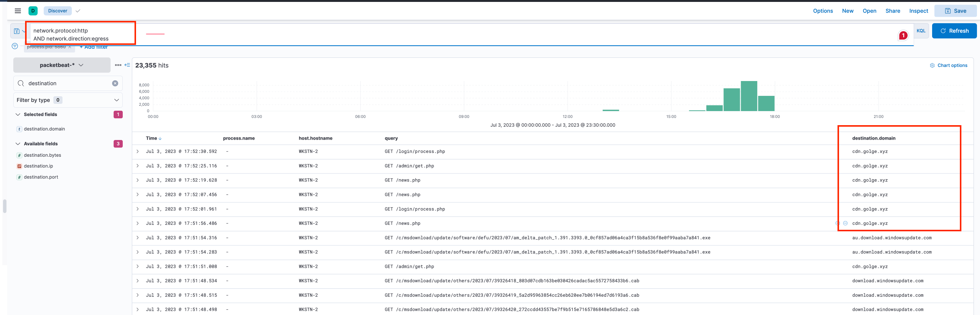Click the tallest histogram bar

click(x=749, y=96)
